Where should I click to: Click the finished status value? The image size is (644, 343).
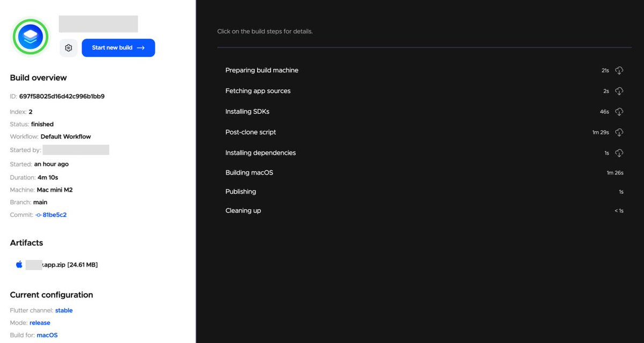pos(42,124)
